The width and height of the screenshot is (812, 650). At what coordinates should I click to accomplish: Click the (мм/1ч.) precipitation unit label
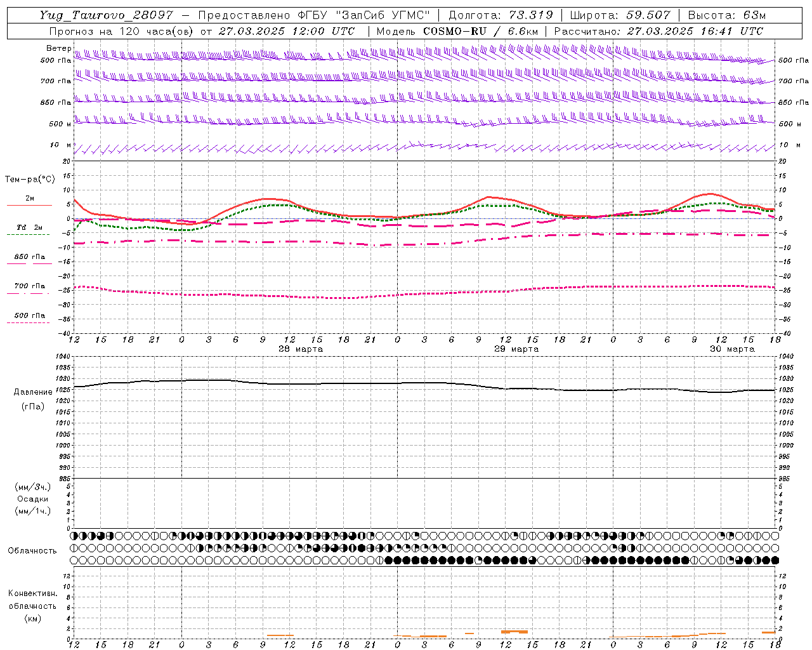point(33,511)
